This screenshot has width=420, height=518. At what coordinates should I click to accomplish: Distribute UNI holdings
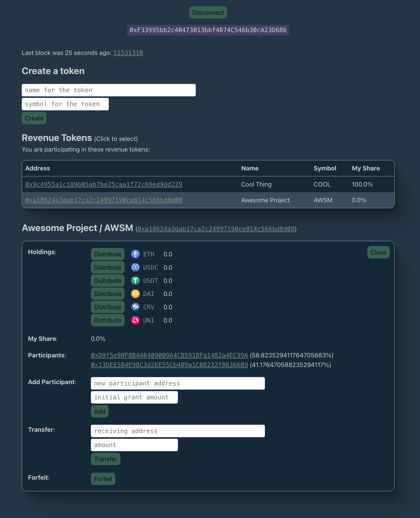point(108,320)
